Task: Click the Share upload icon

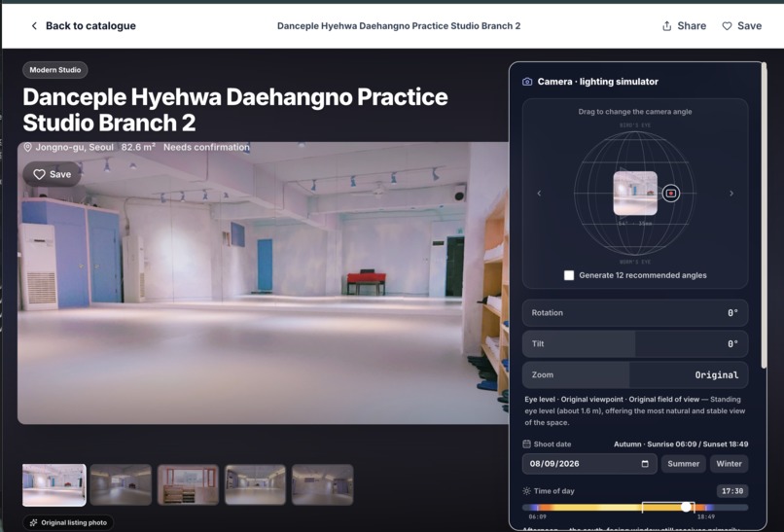Action: [x=667, y=26]
